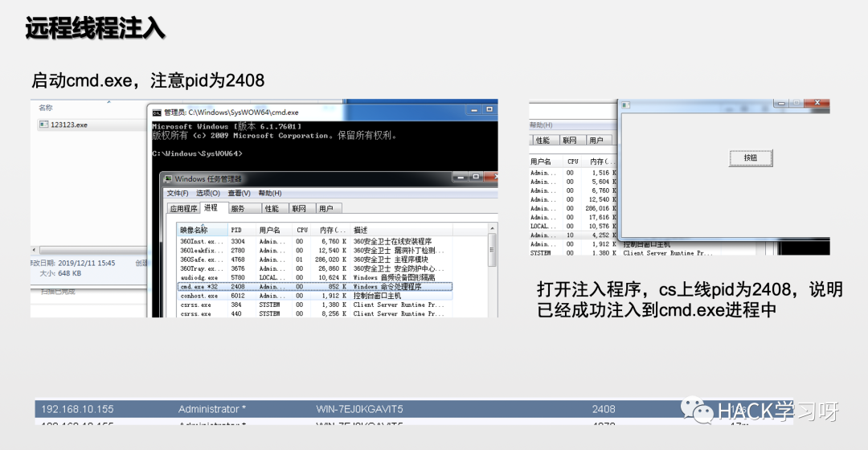
Task: Select csrss.exe row with PID 384
Action: pyautogui.click(x=314, y=305)
